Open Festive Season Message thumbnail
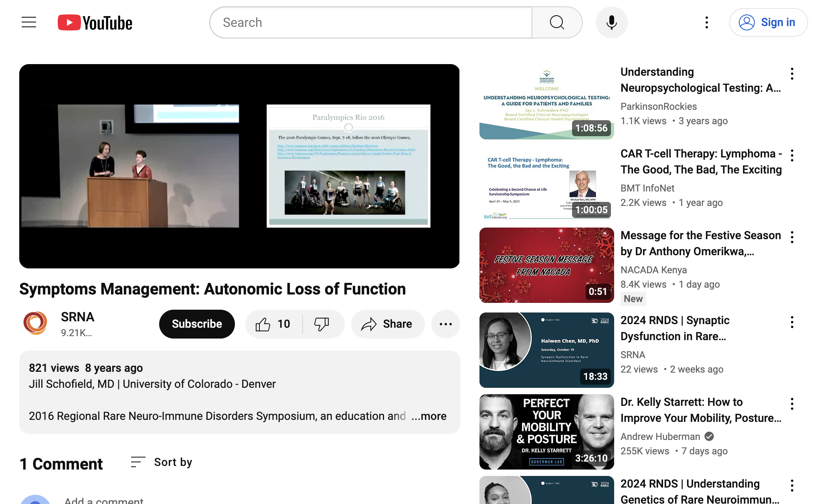821x504 pixels. click(546, 265)
